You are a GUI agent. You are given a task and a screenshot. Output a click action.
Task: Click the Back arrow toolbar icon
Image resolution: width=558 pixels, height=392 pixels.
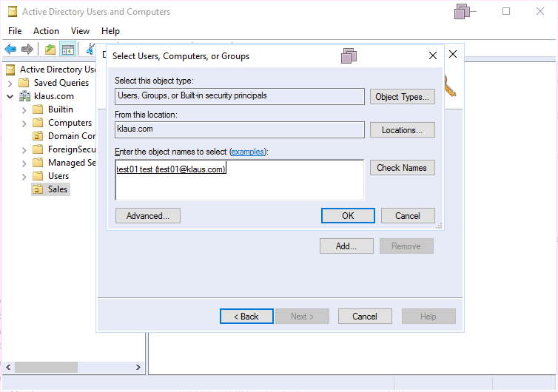[10, 50]
